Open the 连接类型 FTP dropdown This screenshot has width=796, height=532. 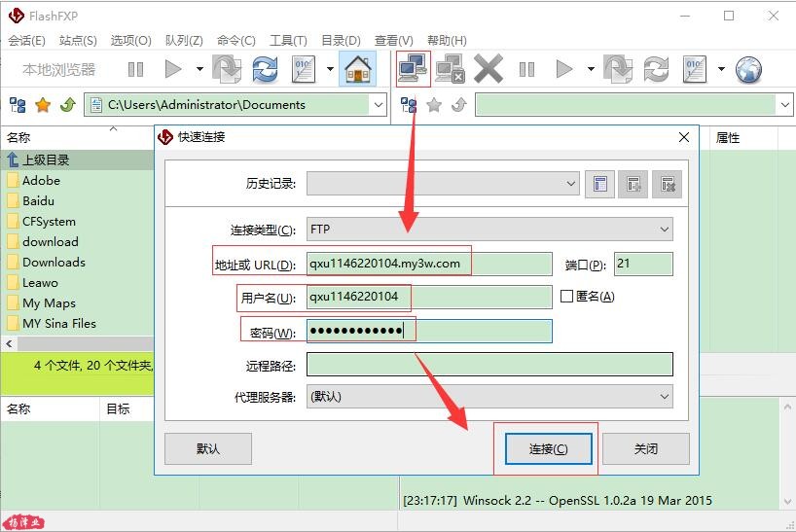pos(489,230)
